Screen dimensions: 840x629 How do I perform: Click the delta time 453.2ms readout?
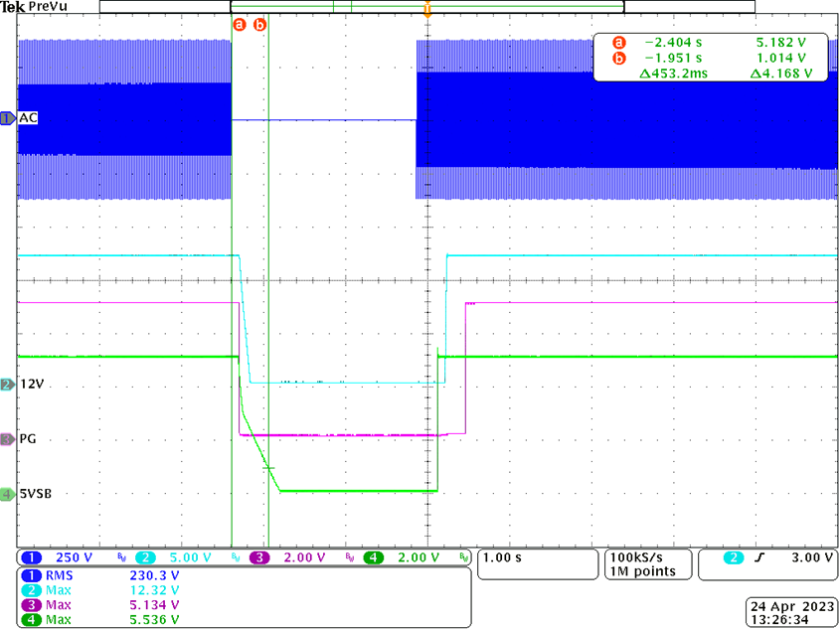pos(674,74)
